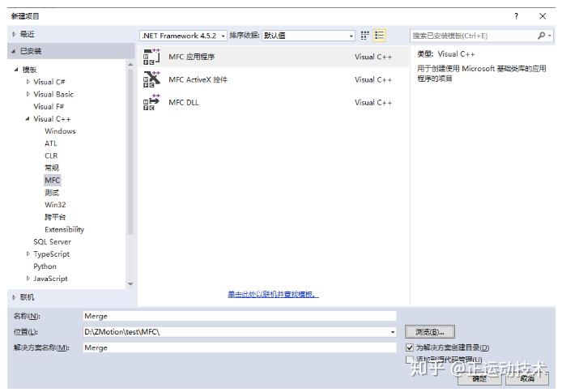This screenshot has width=562, height=392.
Task: Expand the 联机 section
Action: click(x=14, y=297)
